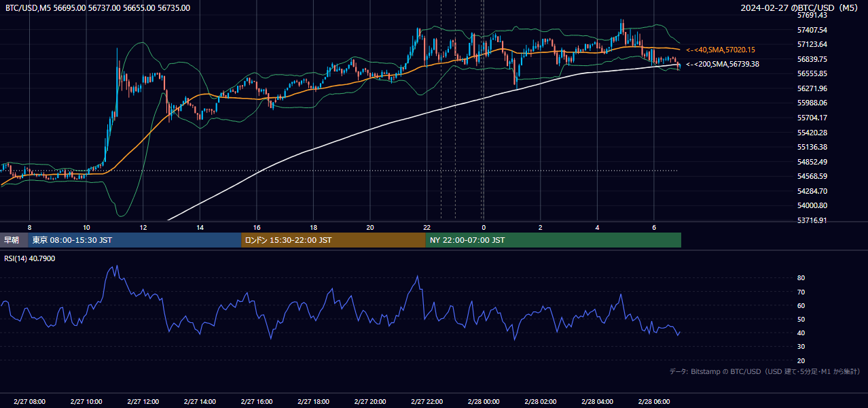Click the 2/27 08:00 date label
Image resolution: width=868 pixels, height=408 pixels.
click(x=29, y=402)
